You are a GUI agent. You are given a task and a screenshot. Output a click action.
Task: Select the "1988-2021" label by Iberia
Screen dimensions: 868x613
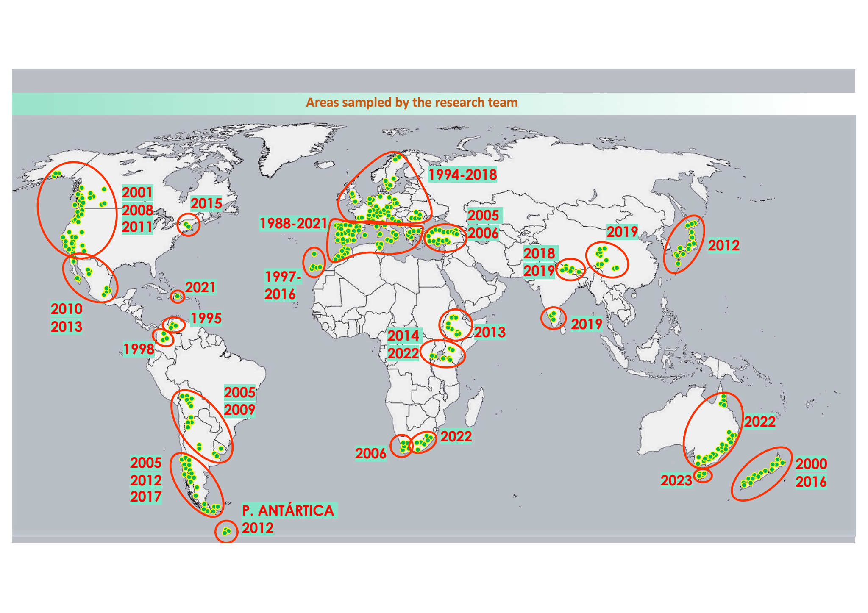(294, 223)
